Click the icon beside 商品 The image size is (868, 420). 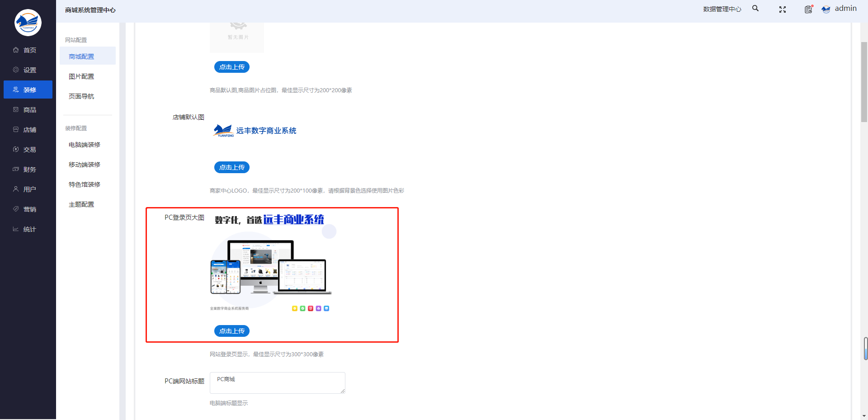tap(16, 109)
